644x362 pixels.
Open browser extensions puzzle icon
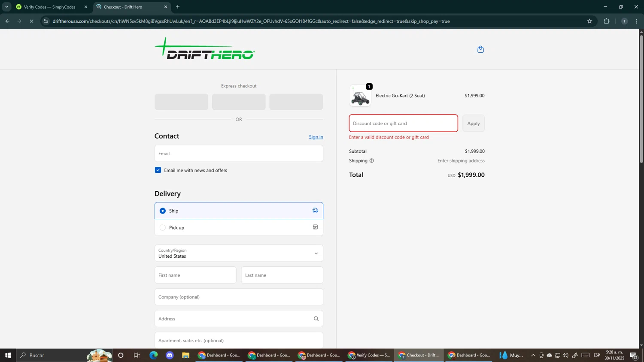[x=607, y=21]
